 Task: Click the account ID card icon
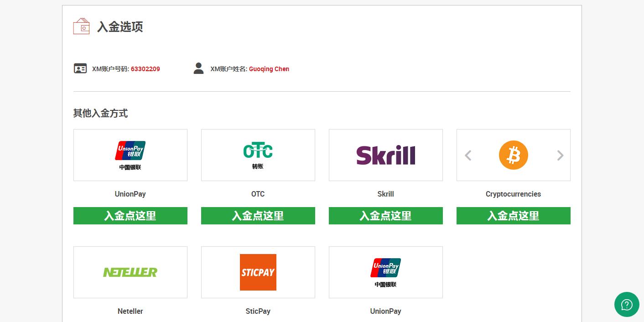click(x=80, y=68)
